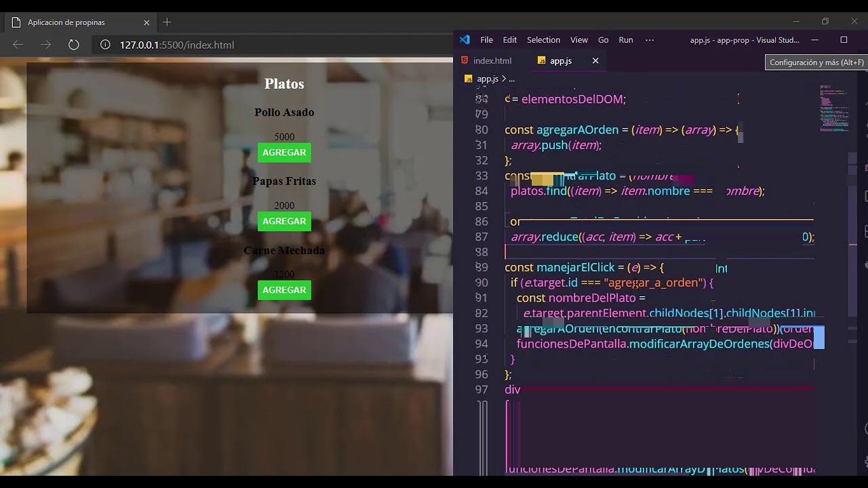The width and height of the screenshot is (868, 488).
Task: Add Papas Fritas with AGREGAR button
Action: (284, 221)
